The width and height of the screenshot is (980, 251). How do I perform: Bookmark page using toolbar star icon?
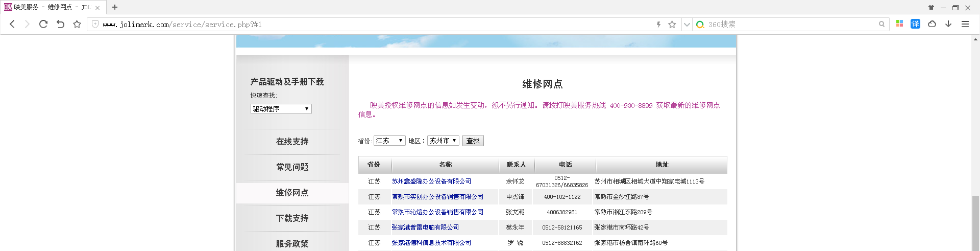(77, 24)
